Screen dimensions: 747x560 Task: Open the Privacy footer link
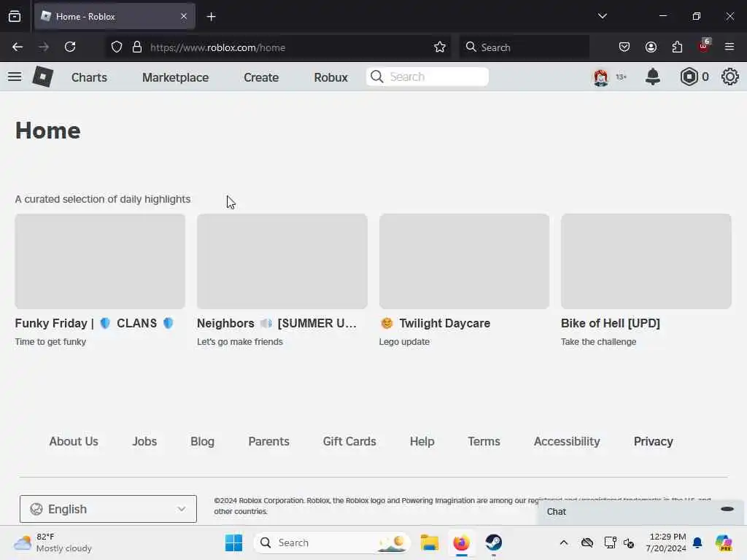(653, 441)
